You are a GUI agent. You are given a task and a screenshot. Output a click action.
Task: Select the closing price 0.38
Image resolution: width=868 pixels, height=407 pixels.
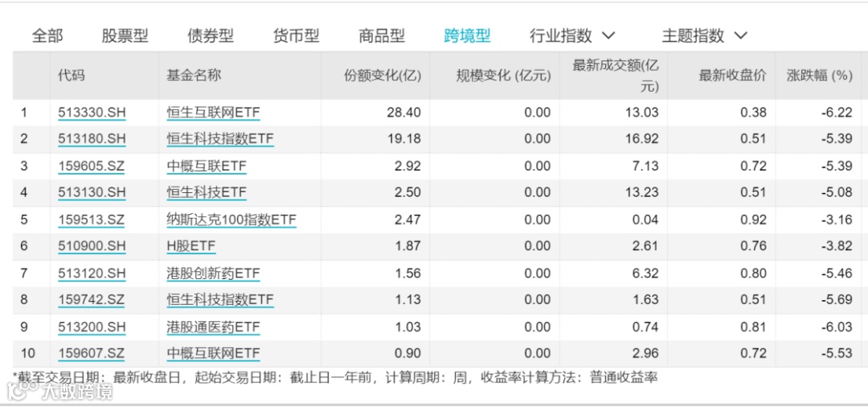[x=753, y=113]
